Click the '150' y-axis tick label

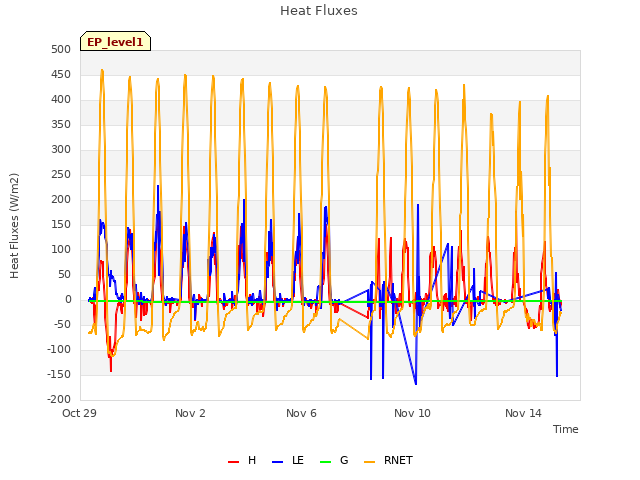[61, 224]
